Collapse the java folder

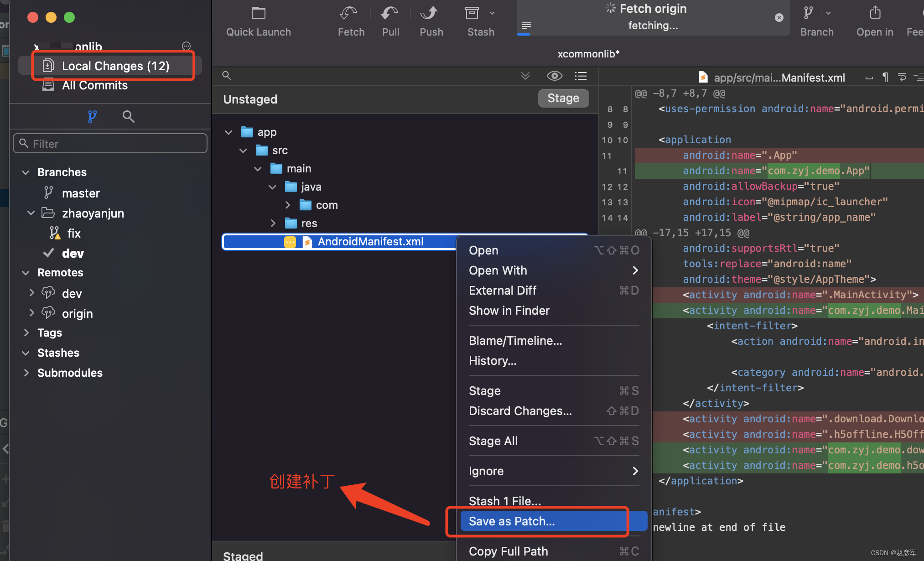click(272, 187)
